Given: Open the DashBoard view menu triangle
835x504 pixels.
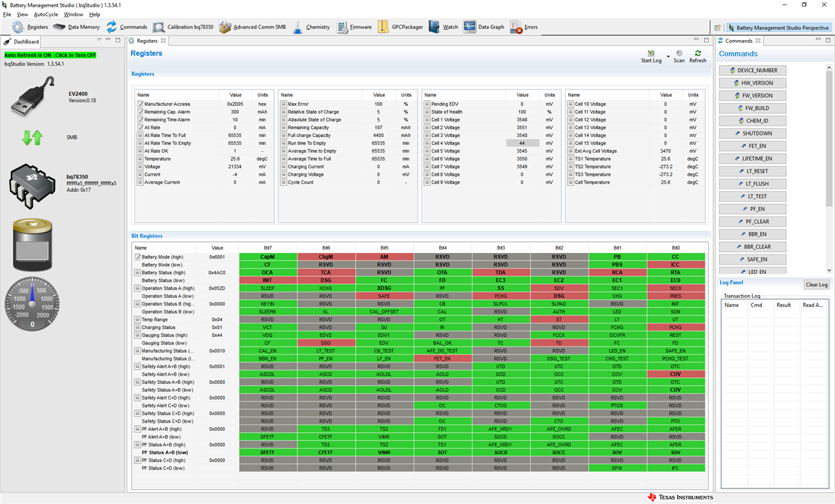Looking at the screenshot, I should point(99,41).
